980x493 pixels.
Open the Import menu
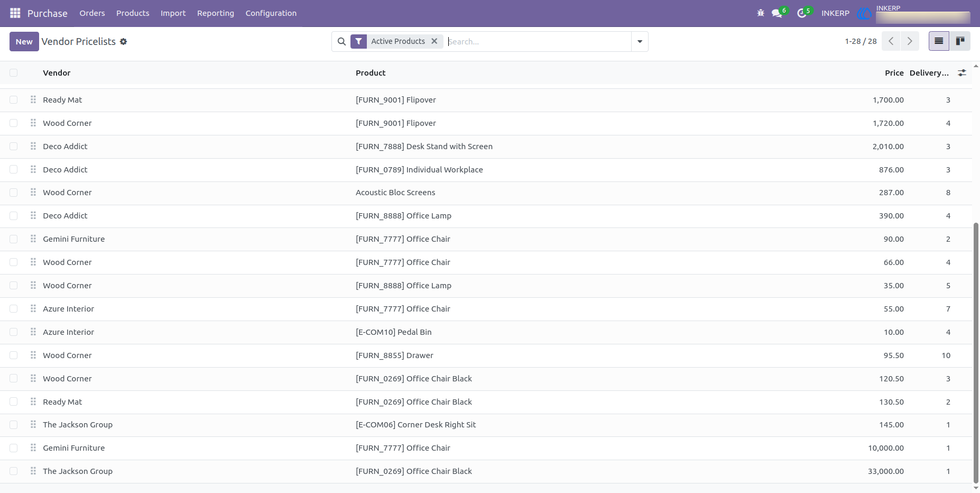[x=173, y=13]
